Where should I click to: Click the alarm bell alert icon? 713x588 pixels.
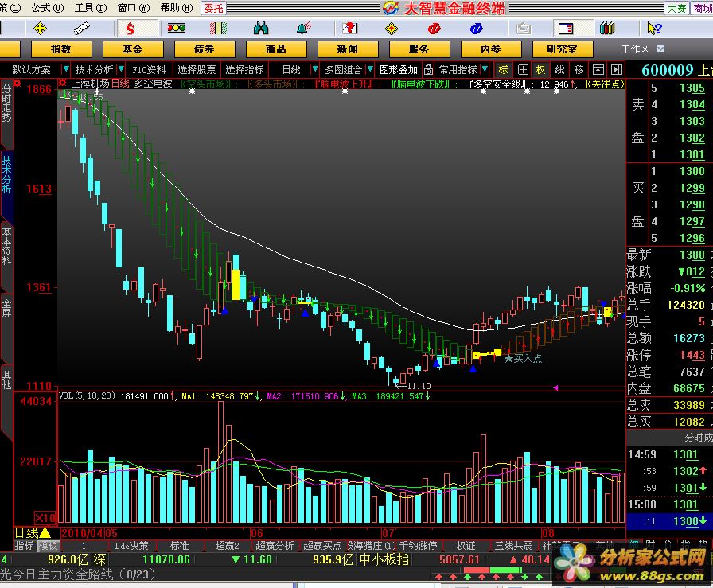pyautogui.click(x=303, y=28)
